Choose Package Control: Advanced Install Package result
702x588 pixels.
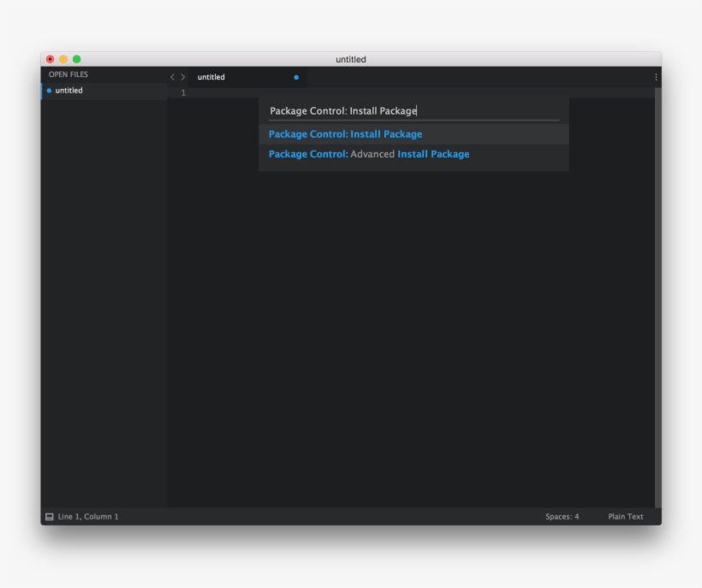413,154
